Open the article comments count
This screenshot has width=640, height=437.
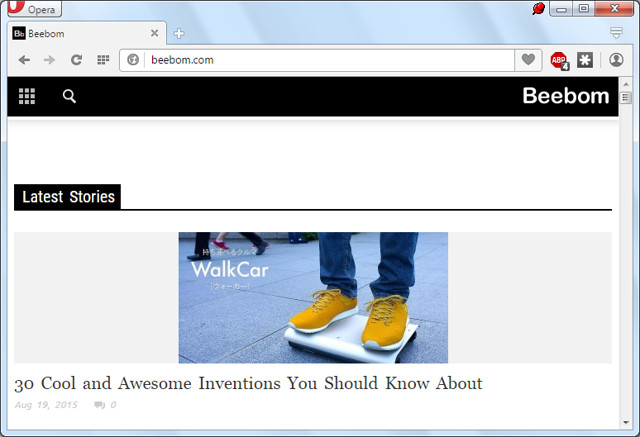(x=105, y=405)
